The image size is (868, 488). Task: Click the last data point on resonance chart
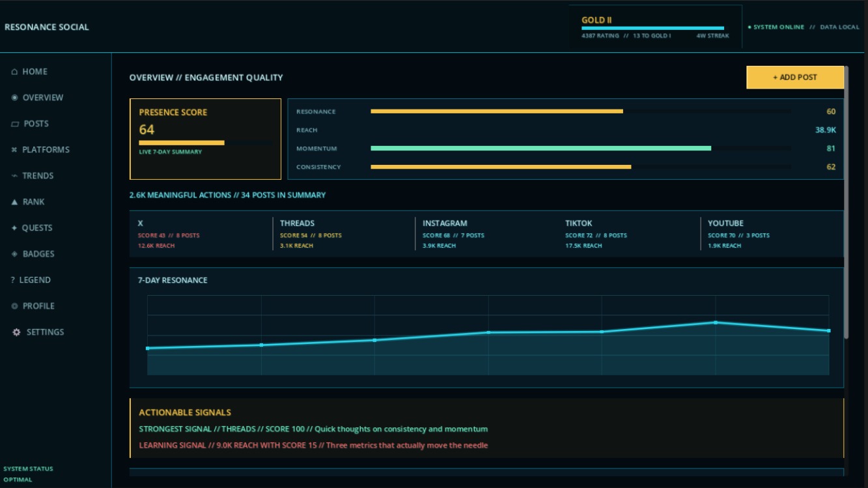pyautogui.click(x=828, y=331)
